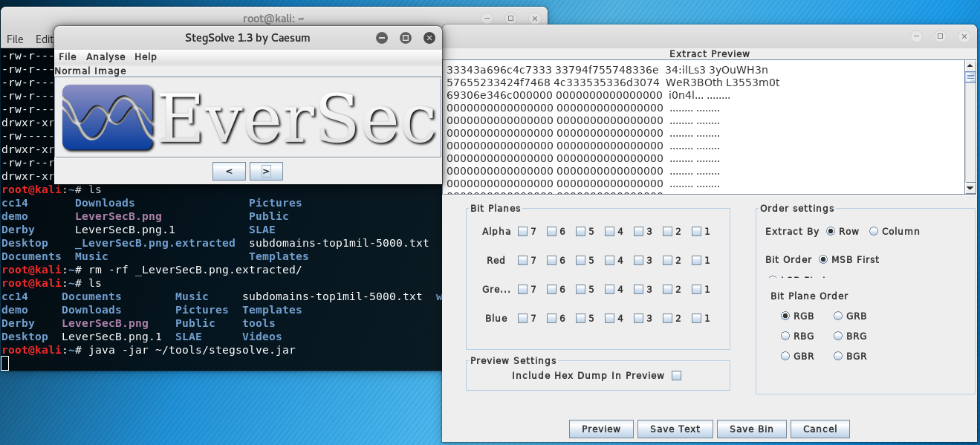Show the previous image filter with <

pyautogui.click(x=229, y=171)
